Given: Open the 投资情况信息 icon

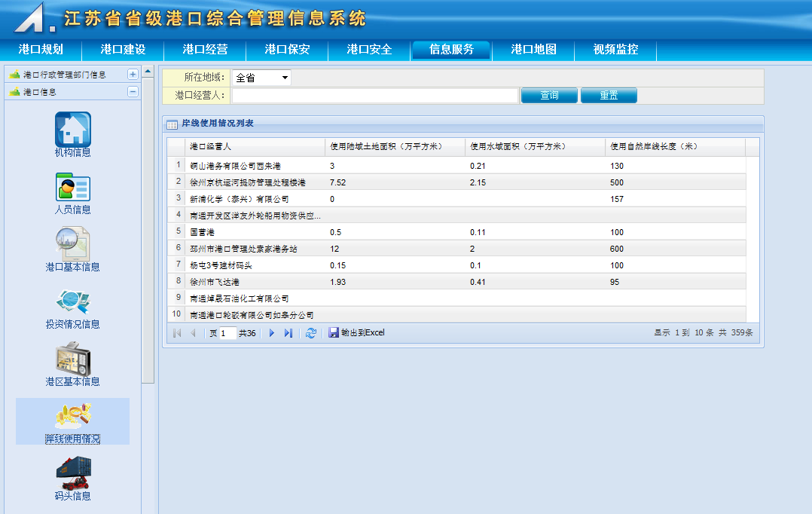Looking at the screenshot, I should click(x=73, y=301).
